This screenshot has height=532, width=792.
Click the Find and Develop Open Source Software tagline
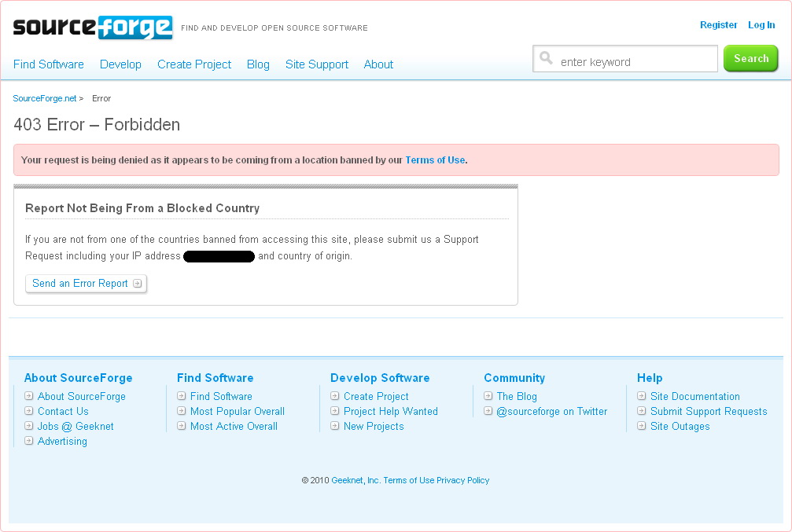click(274, 28)
